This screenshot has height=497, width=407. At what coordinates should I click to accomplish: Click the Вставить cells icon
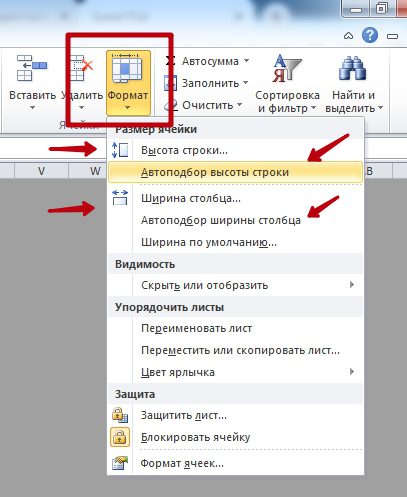[x=32, y=68]
